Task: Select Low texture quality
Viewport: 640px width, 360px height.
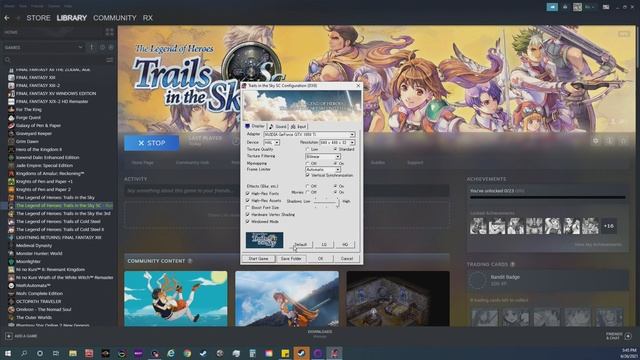Action: 312,150
